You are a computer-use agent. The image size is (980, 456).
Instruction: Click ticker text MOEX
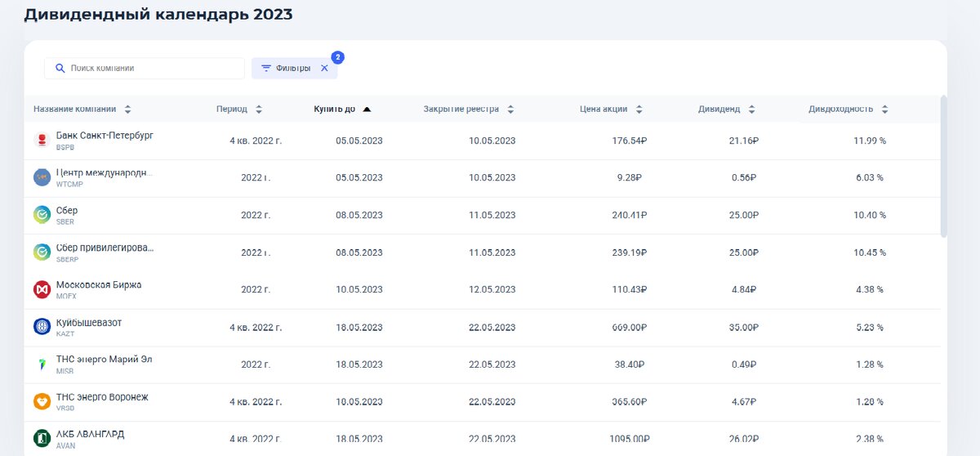point(66,297)
